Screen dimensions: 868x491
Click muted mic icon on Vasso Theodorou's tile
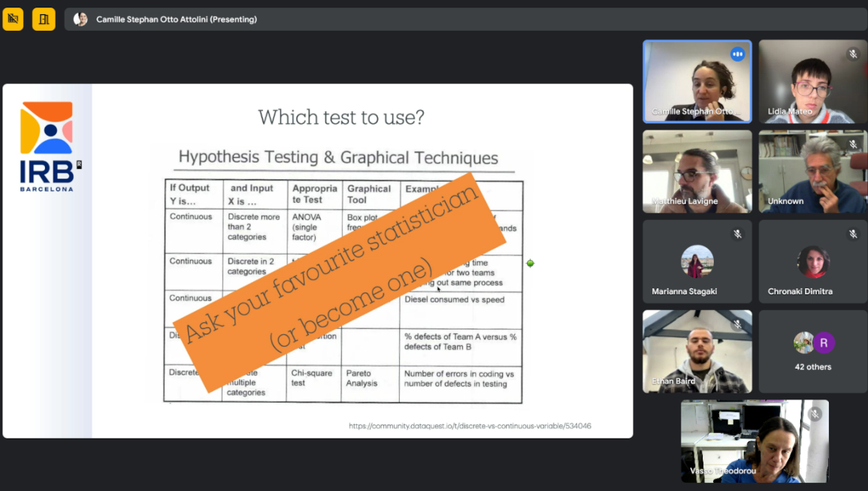click(815, 414)
